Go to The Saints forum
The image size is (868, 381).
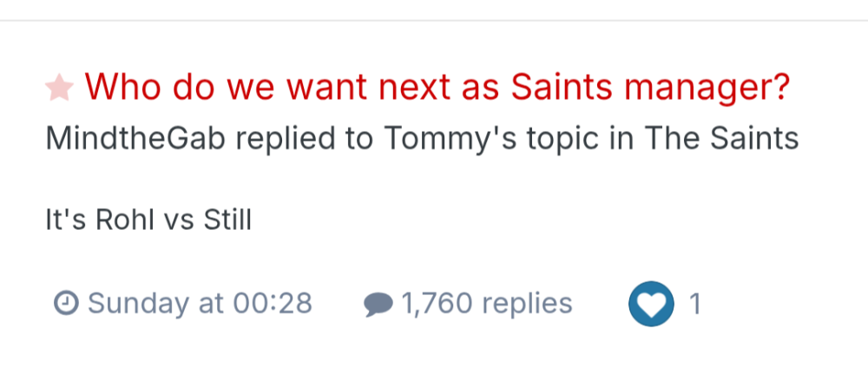pos(720,139)
